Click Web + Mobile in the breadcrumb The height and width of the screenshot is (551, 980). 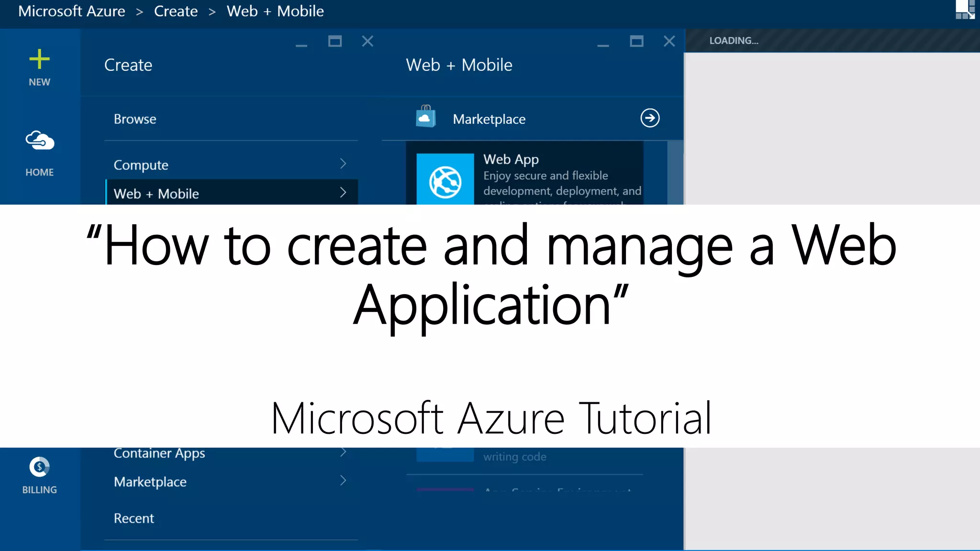click(x=275, y=11)
